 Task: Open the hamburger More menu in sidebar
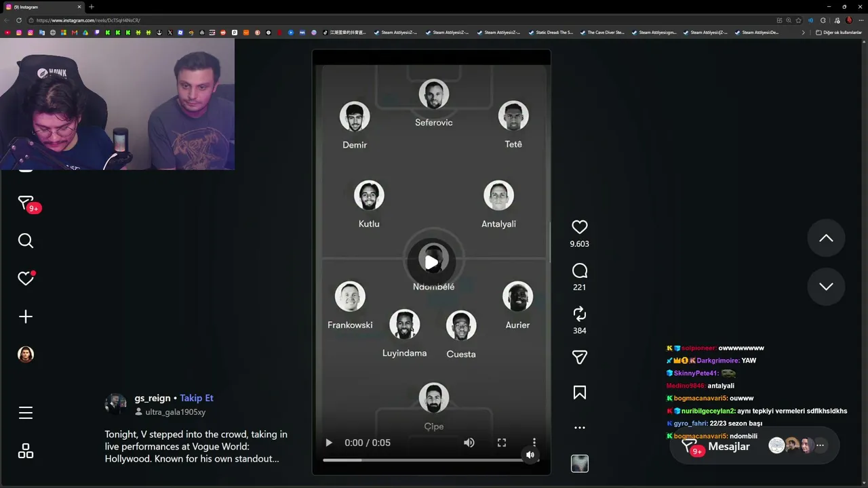pyautogui.click(x=26, y=413)
